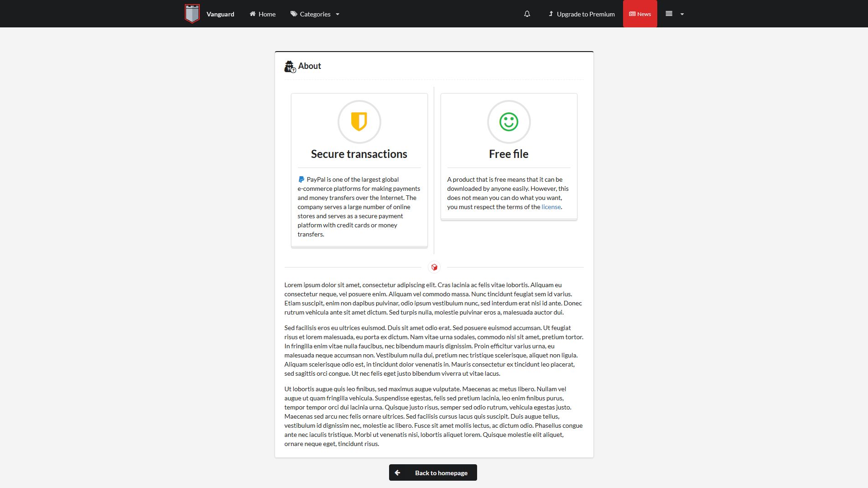Click the About detective icon
The width and height of the screenshot is (868, 488).
click(290, 67)
